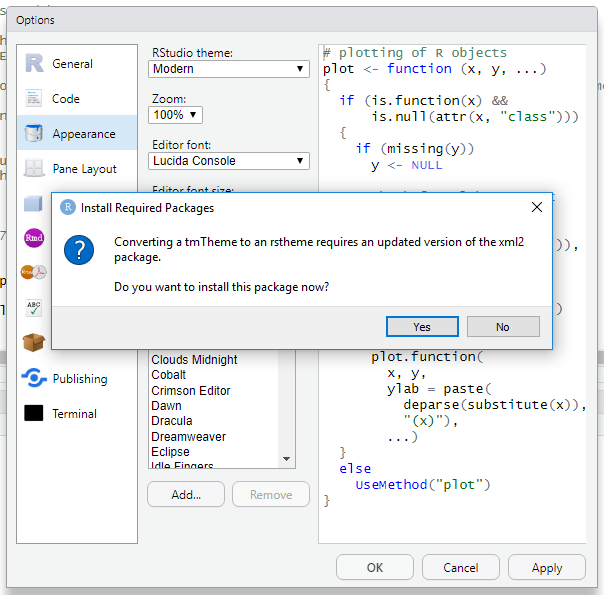Open the Zoom 100% dropdown
Screen dimensions: 604x595
point(176,115)
